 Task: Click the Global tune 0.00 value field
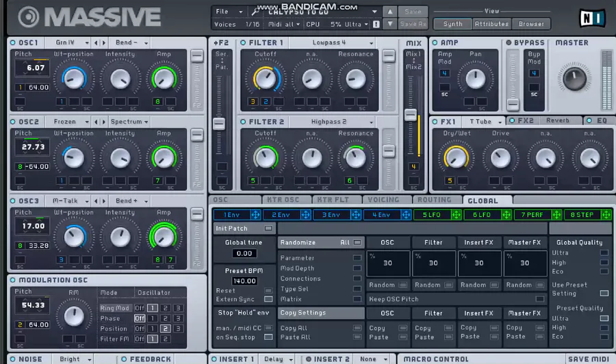pos(244,254)
